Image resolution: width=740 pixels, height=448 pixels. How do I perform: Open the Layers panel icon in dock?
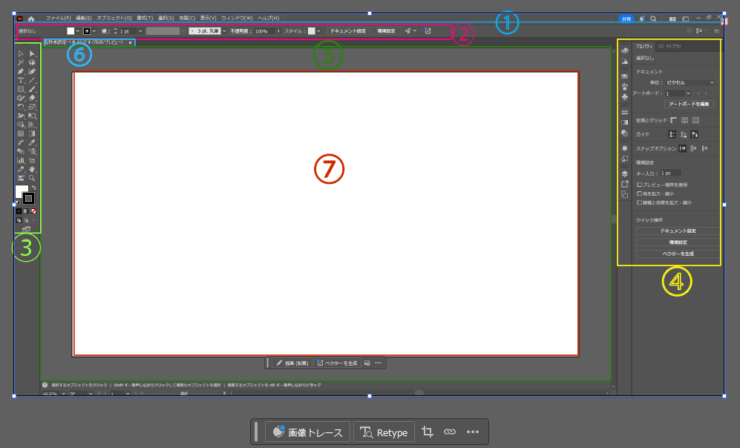pyautogui.click(x=624, y=174)
